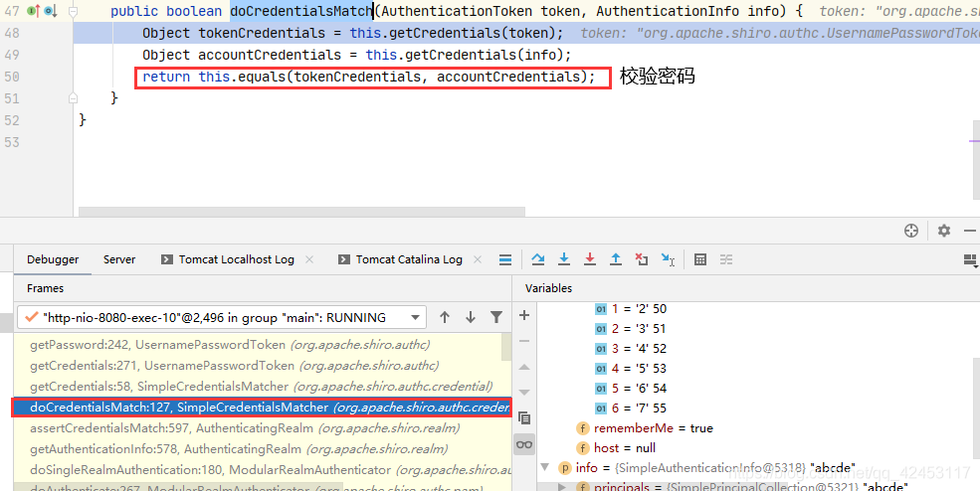Click the fold end marker on line 51
The image size is (980, 491).
73,98
